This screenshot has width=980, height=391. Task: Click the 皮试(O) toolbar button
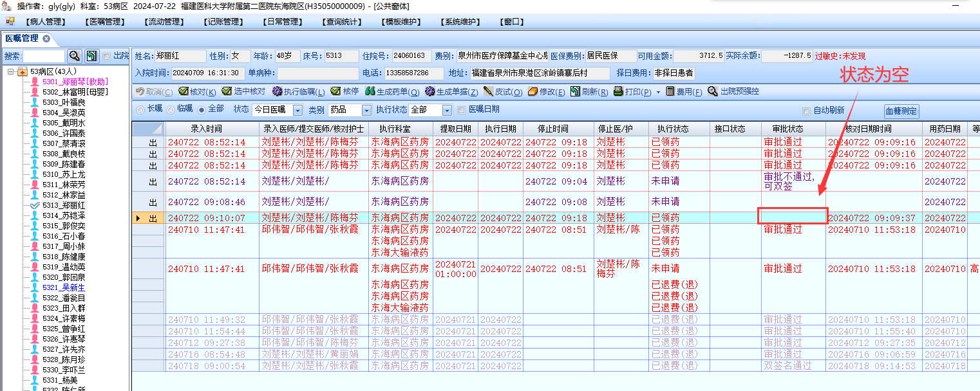click(x=502, y=92)
